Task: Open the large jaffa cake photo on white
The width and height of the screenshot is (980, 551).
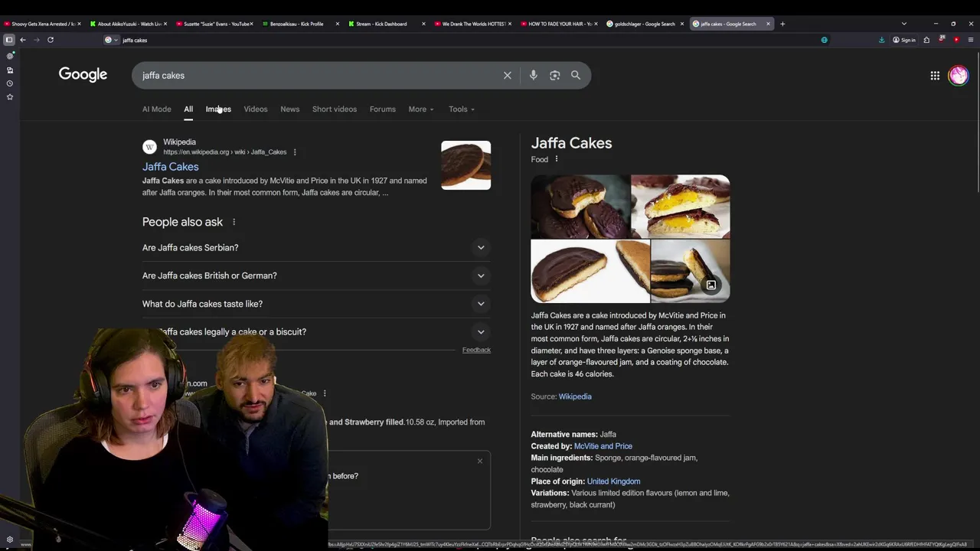Action: point(590,272)
